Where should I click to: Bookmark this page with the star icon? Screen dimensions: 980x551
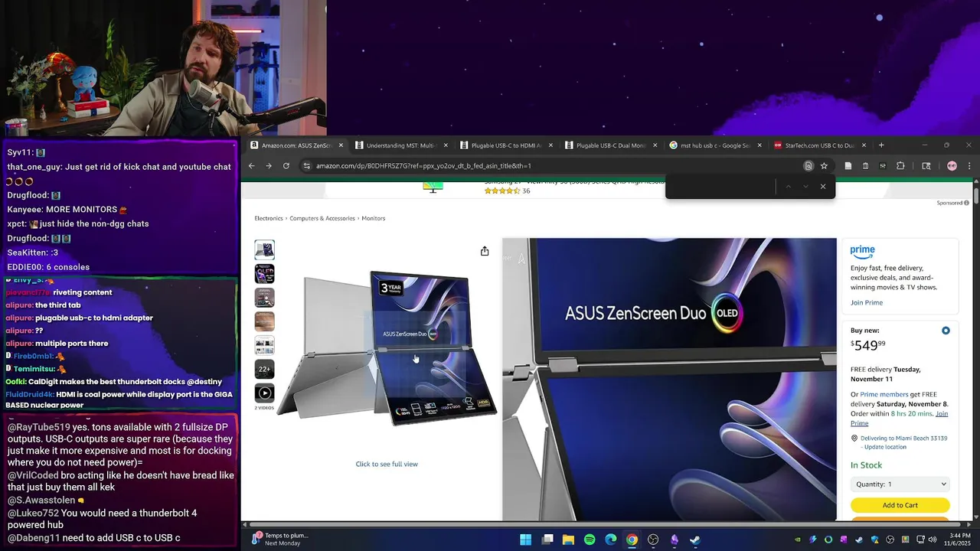(824, 165)
